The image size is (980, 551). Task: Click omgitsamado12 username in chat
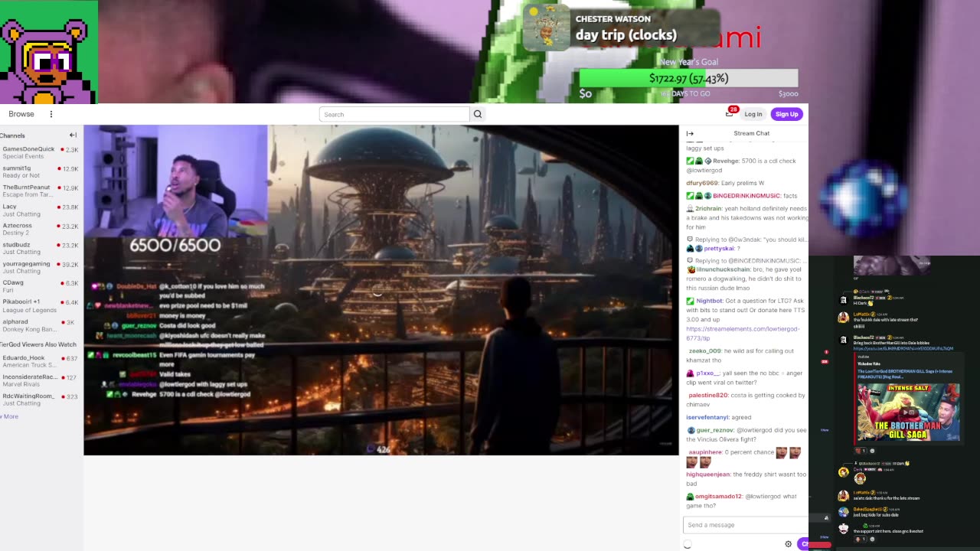click(718, 496)
